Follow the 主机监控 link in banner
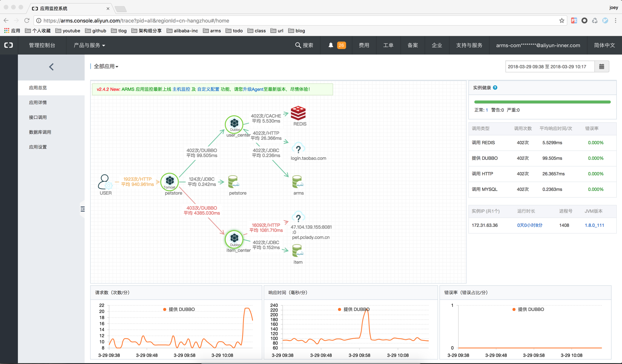Image resolution: width=622 pixels, height=364 pixels. tap(181, 89)
